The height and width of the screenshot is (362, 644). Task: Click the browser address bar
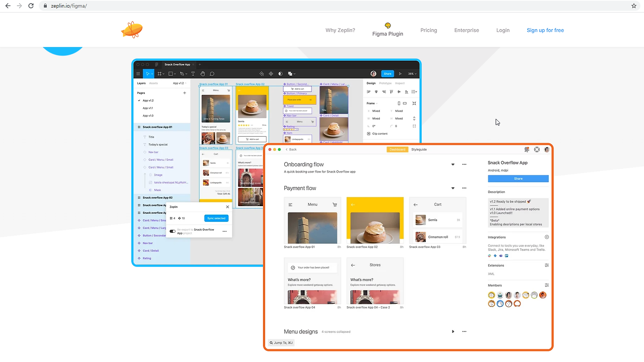click(x=332, y=6)
